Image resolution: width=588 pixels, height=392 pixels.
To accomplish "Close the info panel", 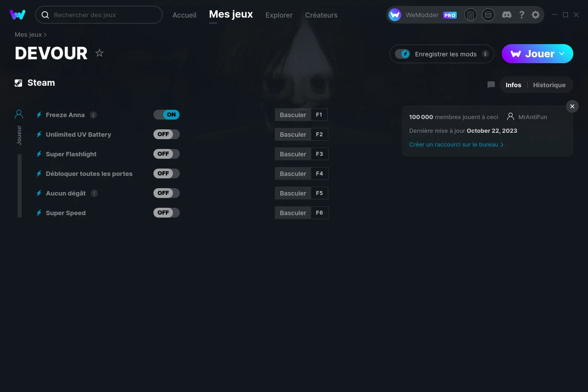I will click(x=572, y=106).
